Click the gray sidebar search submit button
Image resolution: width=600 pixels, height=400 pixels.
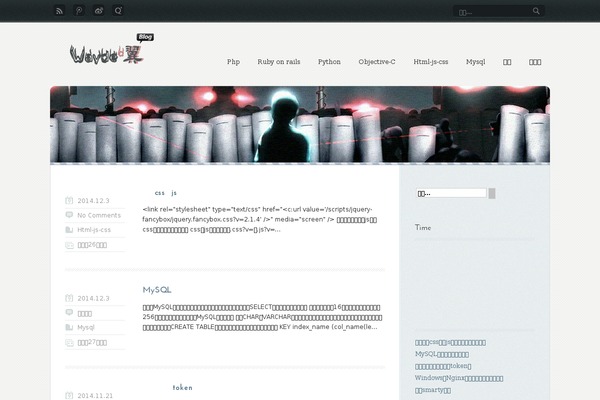(492, 193)
